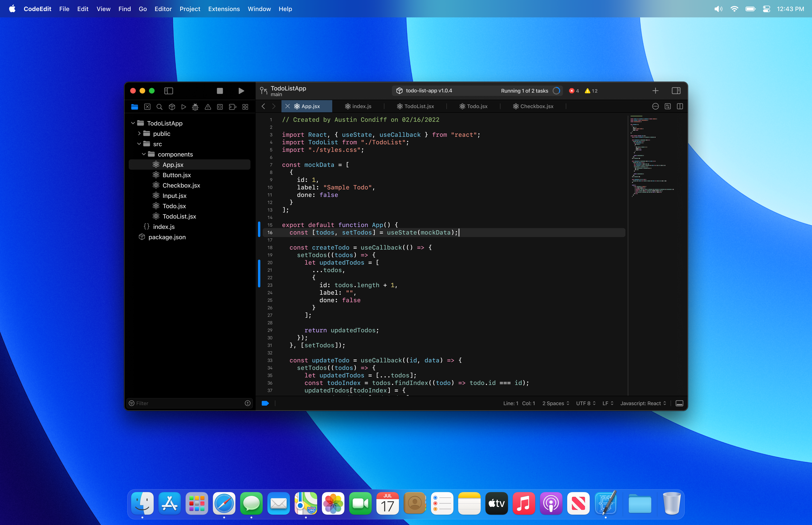Image resolution: width=812 pixels, height=525 pixels.
Task: Switch to the TodoList.jsx tab
Action: 416,106
